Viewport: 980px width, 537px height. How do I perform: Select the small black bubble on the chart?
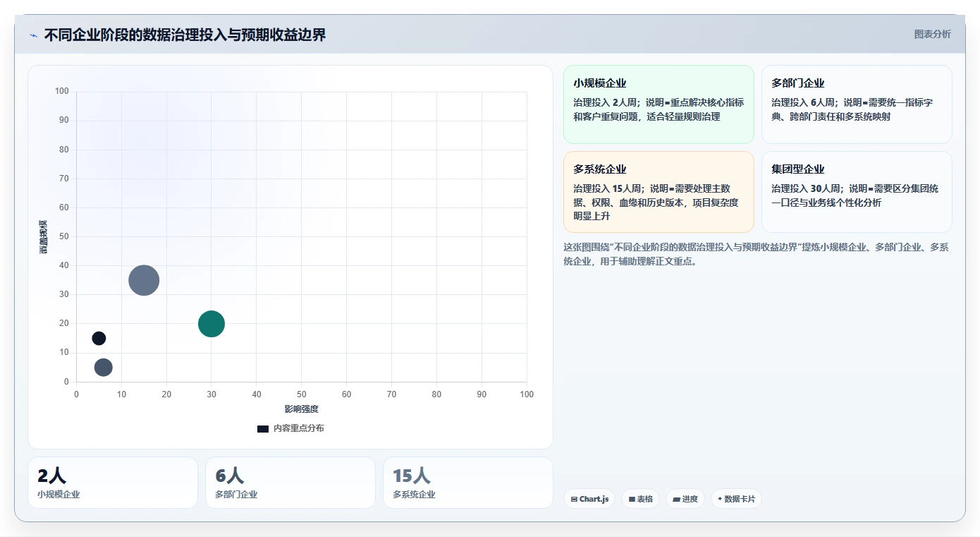99,338
